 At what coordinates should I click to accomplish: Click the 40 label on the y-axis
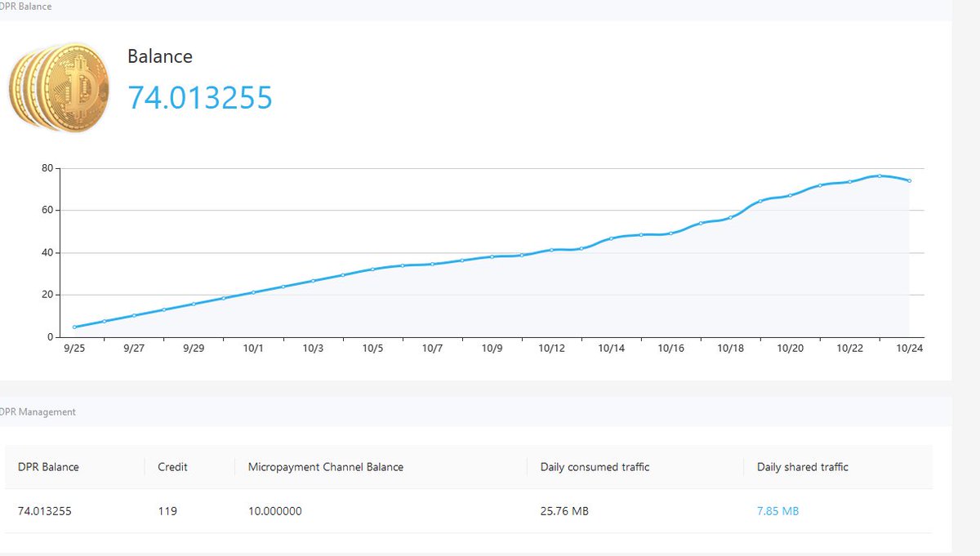[x=47, y=252]
